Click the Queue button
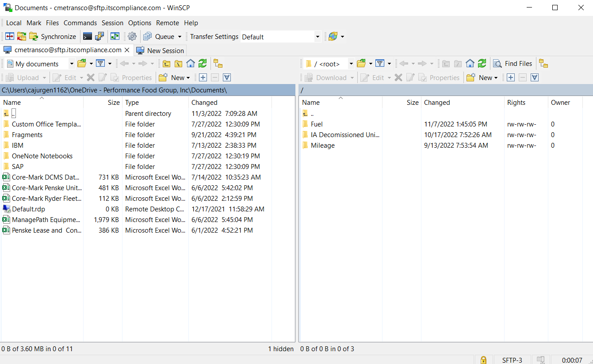 pyautogui.click(x=159, y=37)
